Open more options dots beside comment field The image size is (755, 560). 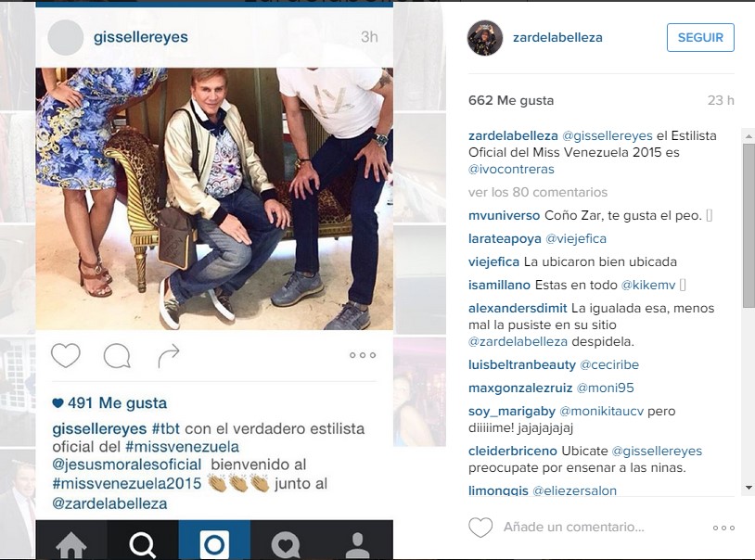click(x=723, y=528)
